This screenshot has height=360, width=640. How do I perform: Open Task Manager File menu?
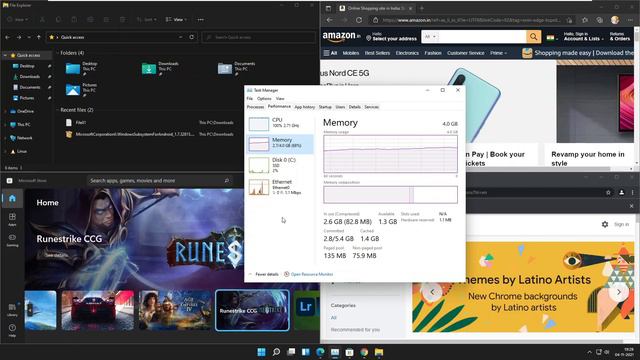(x=249, y=99)
